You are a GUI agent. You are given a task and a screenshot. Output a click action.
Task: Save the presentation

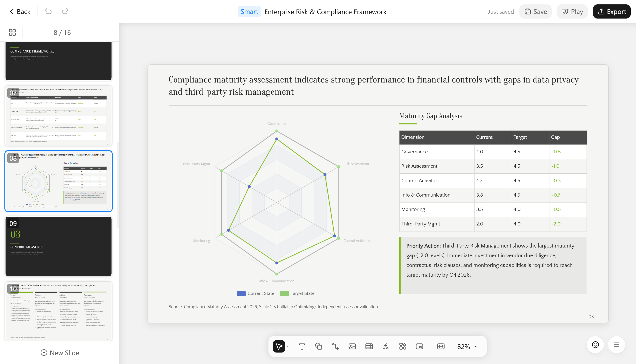click(536, 11)
